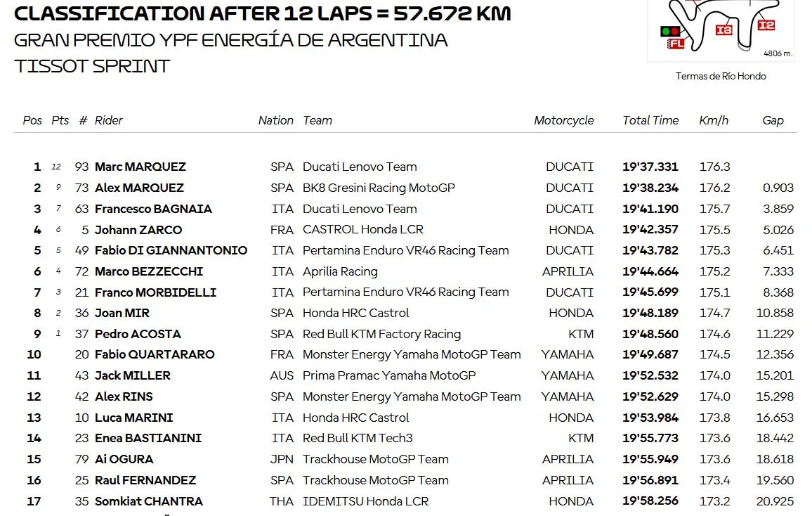Click BK8 Gresini Racing MotoGP team
This screenshot has height=516, width=812.
point(379,188)
